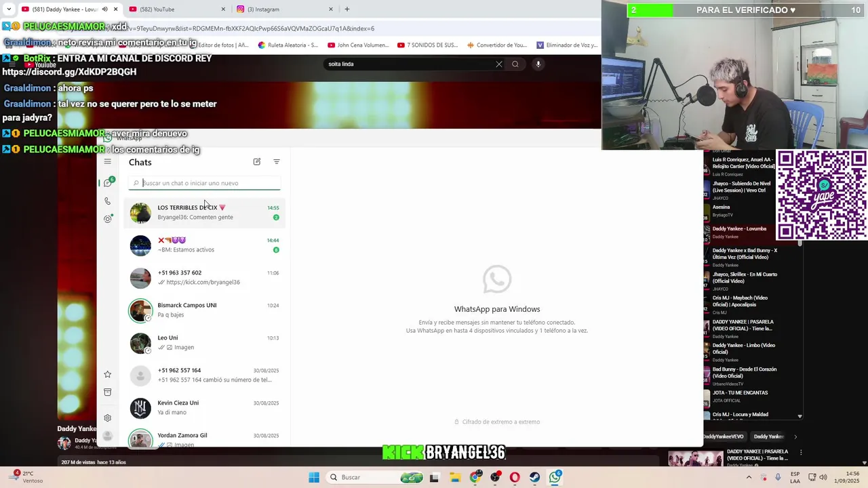
Task: Open the Status updates section in WhatsApp
Action: pyautogui.click(x=107, y=219)
